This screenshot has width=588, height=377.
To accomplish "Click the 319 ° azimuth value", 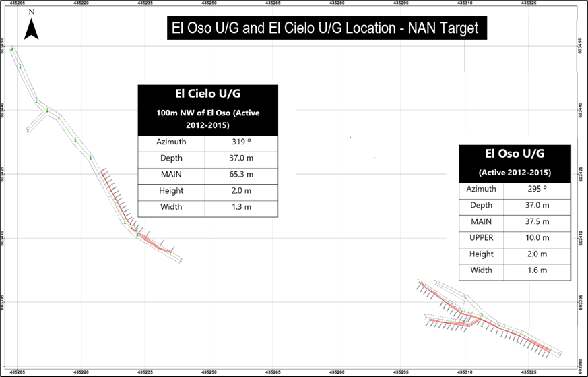I will [240, 142].
